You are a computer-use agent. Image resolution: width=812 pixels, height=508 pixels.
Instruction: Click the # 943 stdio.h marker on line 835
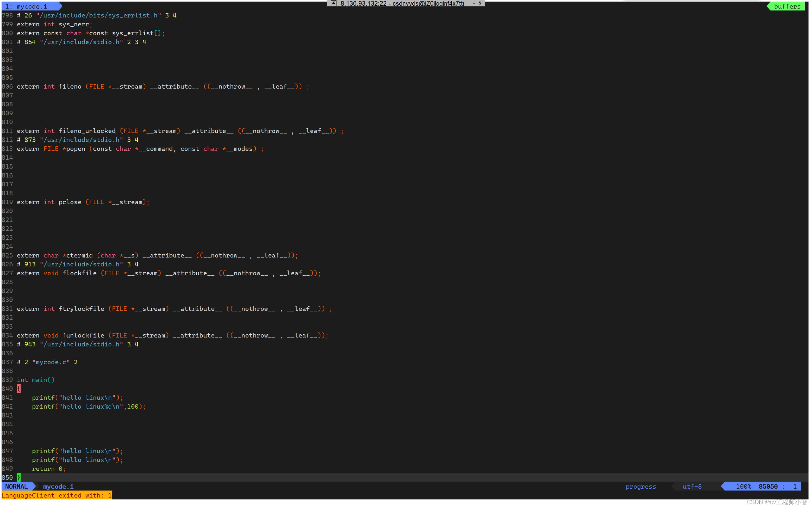point(77,344)
